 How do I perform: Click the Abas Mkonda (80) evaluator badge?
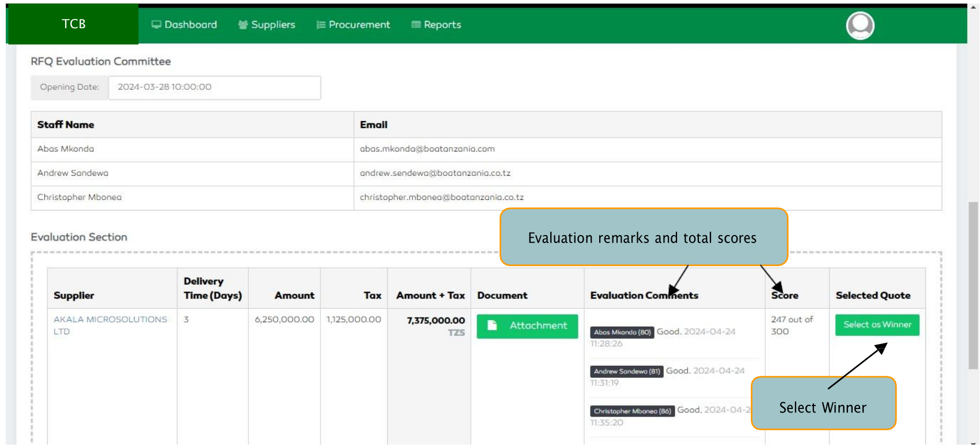pyautogui.click(x=622, y=332)
